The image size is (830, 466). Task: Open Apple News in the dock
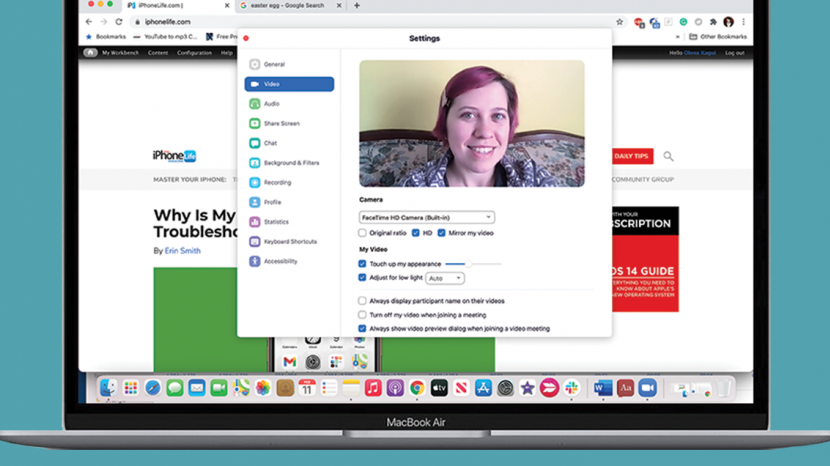(461, 388)
